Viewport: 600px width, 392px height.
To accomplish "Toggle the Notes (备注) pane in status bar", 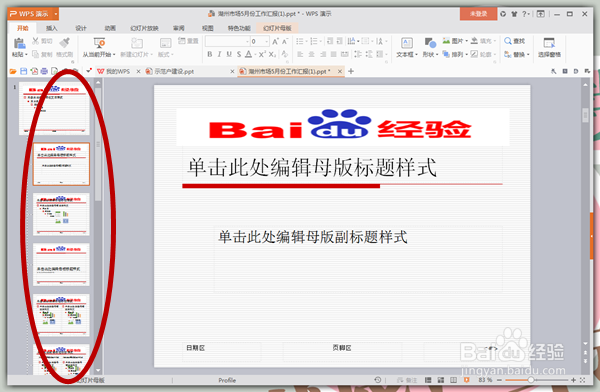I will pyautogui.click(x=407, y=380).
